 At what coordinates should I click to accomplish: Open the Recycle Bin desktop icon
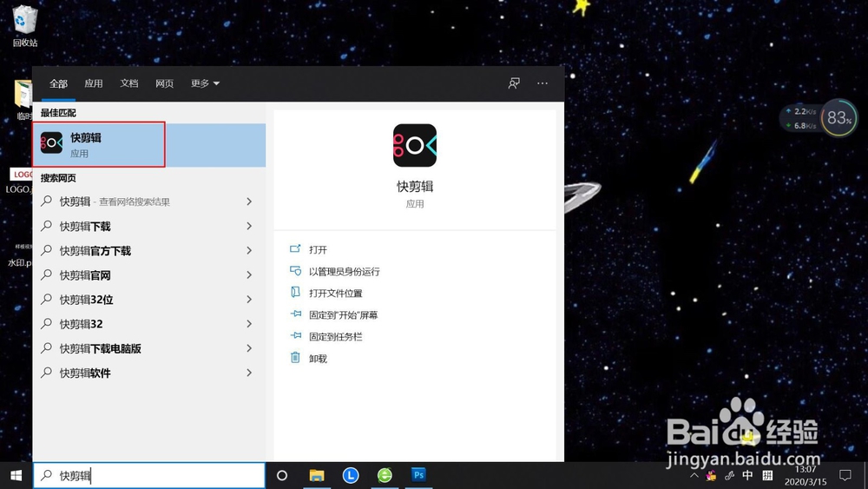[x=25, y=25]
